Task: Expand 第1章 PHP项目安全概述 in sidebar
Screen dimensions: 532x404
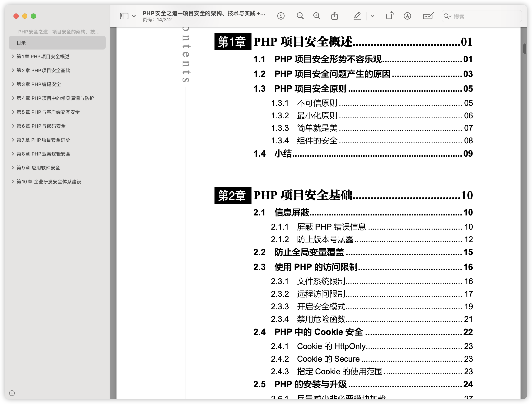Action: click(x=13, y=56)
